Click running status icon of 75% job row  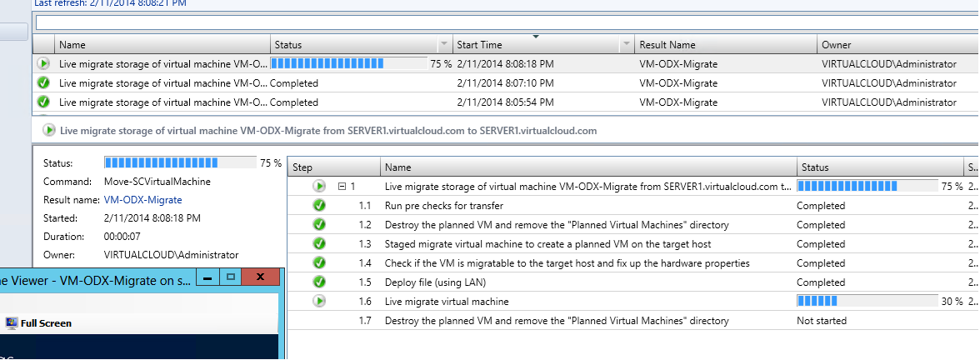tap(43, 63)
